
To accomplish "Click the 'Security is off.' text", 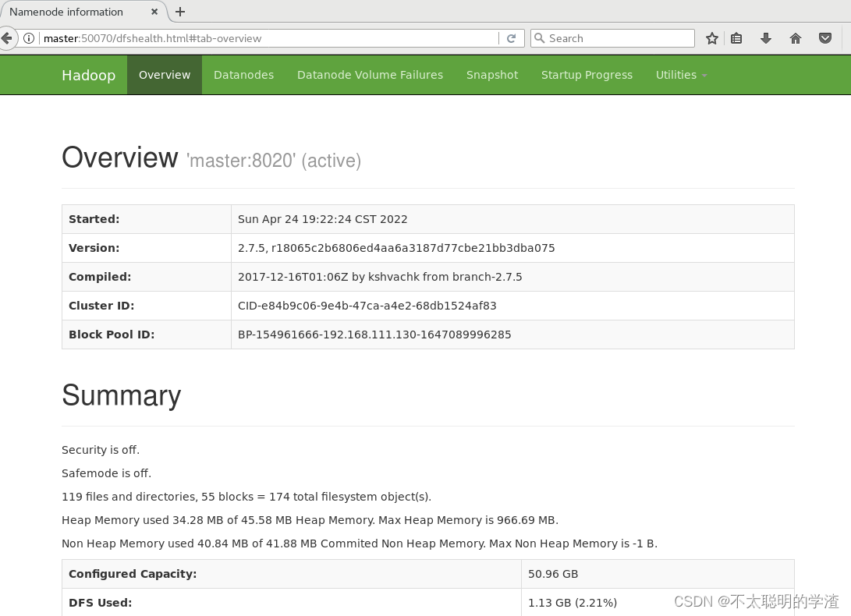I will pos(101,450).
